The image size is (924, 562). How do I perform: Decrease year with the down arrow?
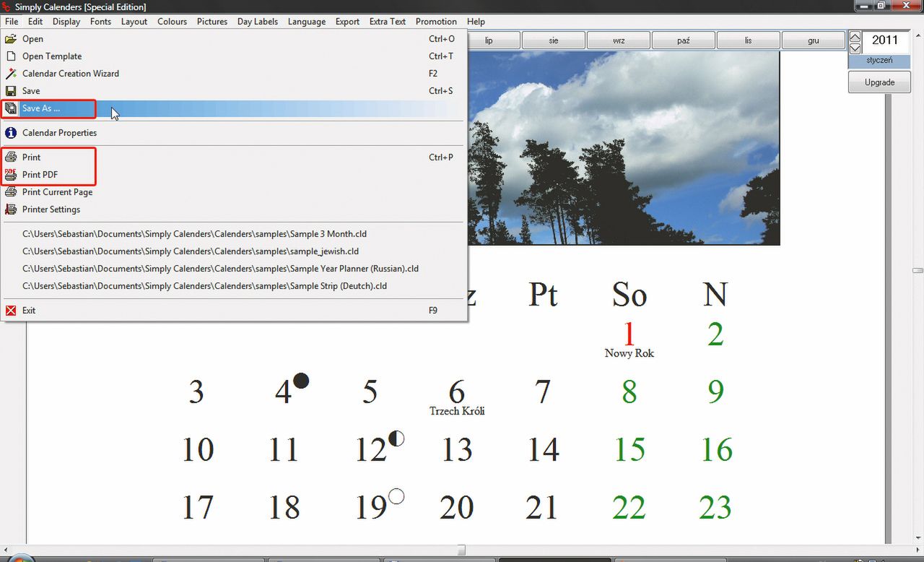coord(855,48)
